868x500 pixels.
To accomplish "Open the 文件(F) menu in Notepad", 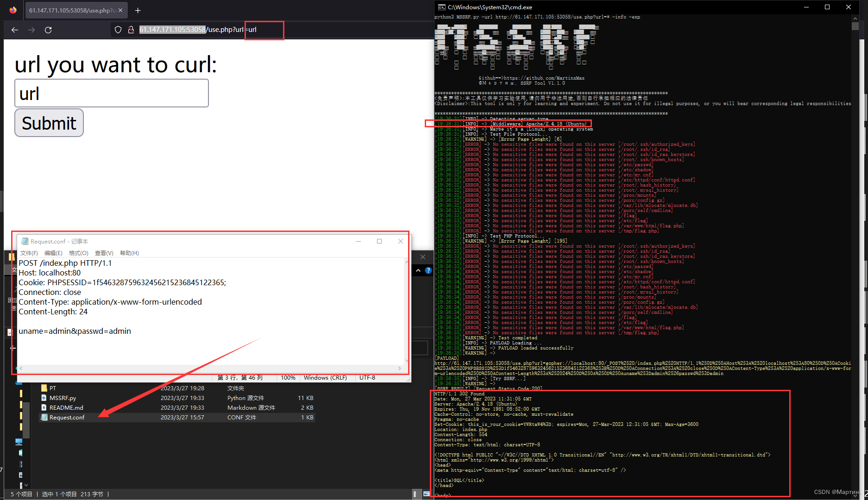I will point(29,253).
